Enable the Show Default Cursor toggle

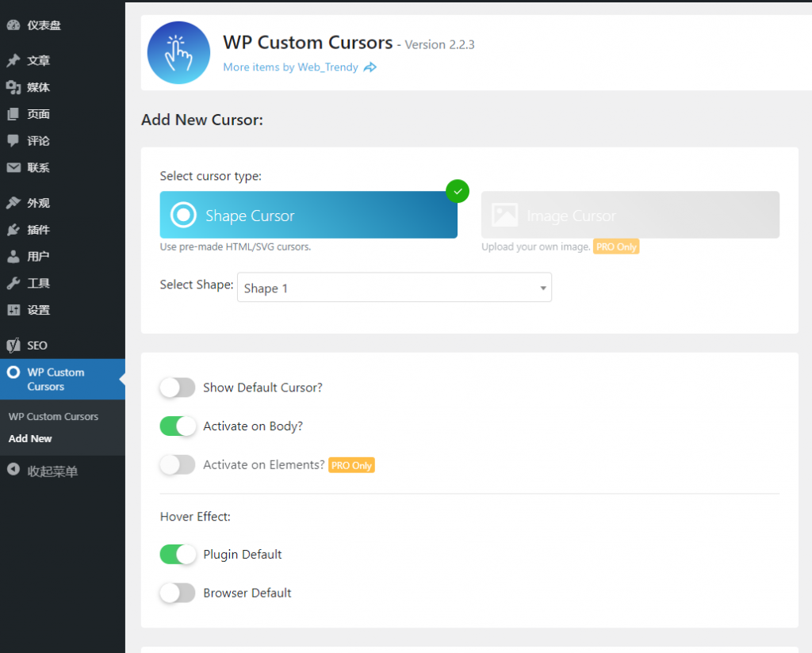coord(178,388)
